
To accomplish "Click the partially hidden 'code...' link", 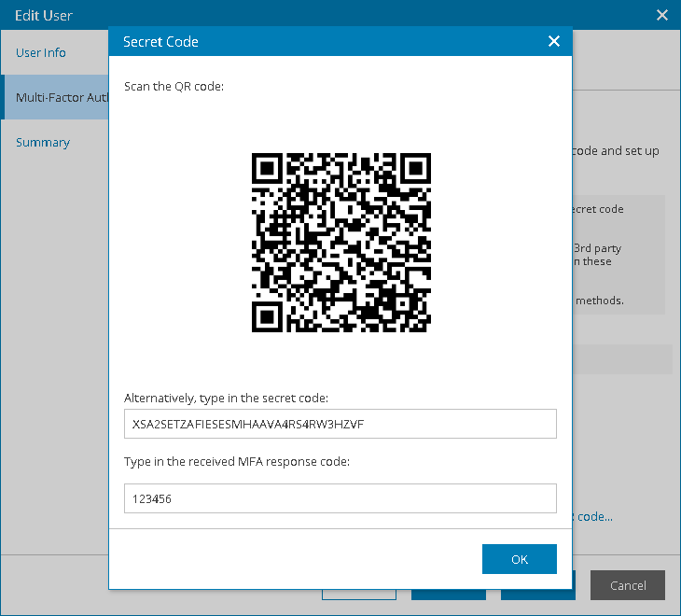I will [x=593, y=516].
